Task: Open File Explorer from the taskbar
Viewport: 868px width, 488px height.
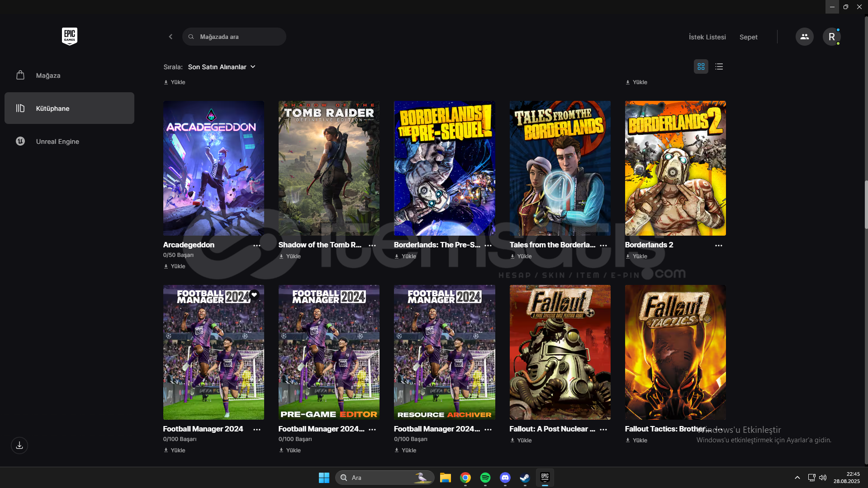Action: (446, 478)
